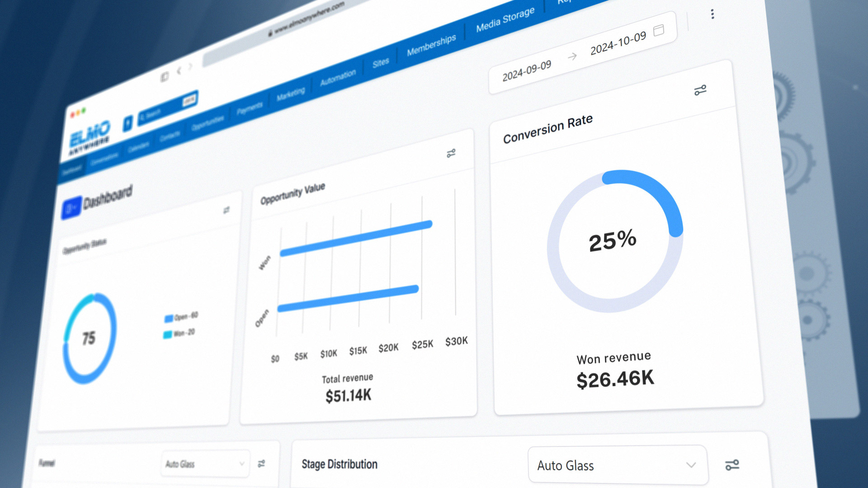Switch to the Sites tab

click(x=381, y=63)
